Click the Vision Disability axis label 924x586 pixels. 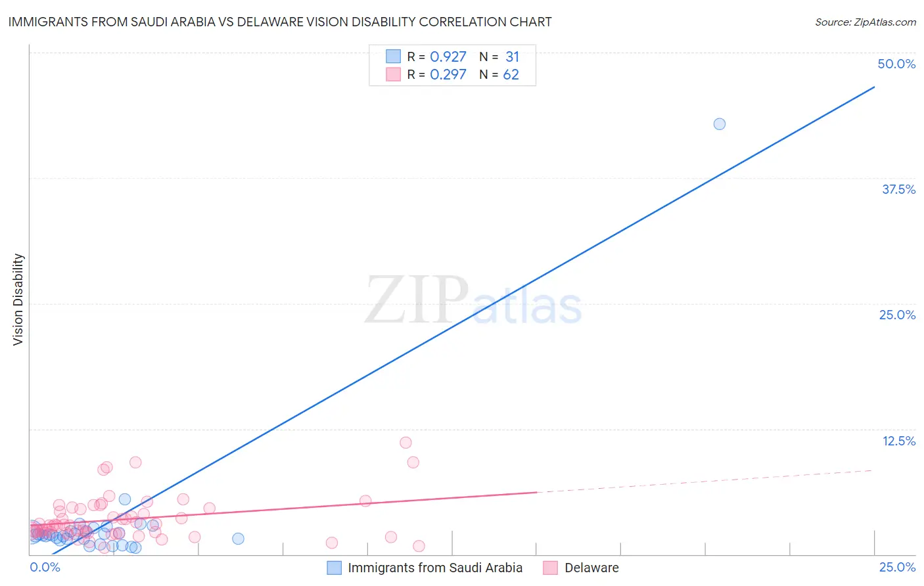tap(18, 300)
